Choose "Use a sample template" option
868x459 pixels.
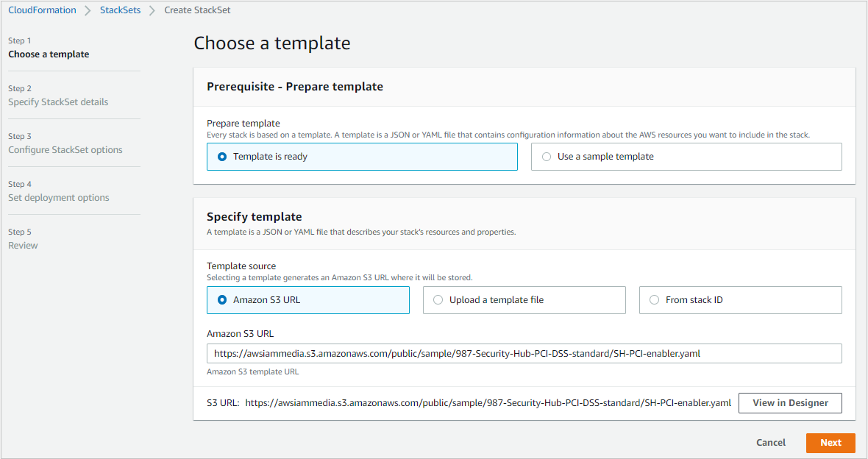click(545, 157)
